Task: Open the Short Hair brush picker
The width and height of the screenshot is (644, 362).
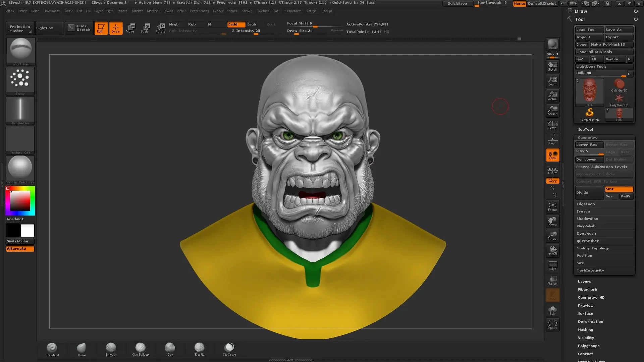Action: [x=21, y=51]
